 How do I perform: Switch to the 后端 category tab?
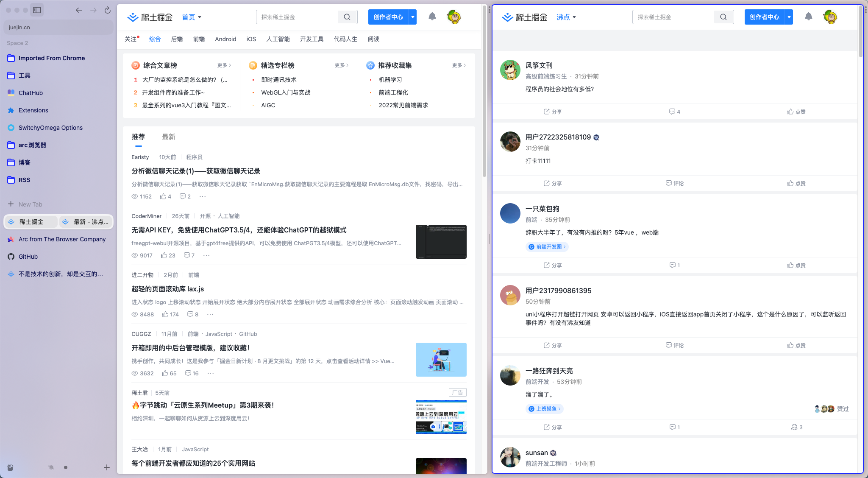[177, 39]
